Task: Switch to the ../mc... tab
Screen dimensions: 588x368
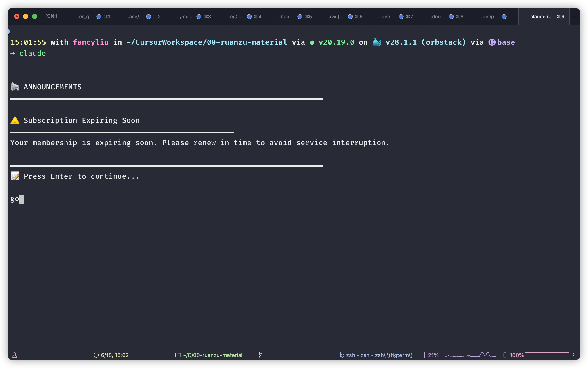Action: [x=185, y=17]
